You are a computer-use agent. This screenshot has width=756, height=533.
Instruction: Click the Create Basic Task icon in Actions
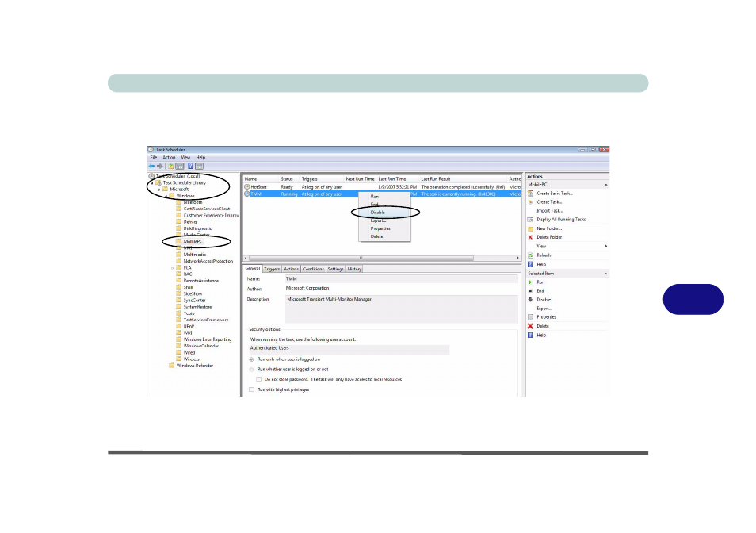(530, 194)
